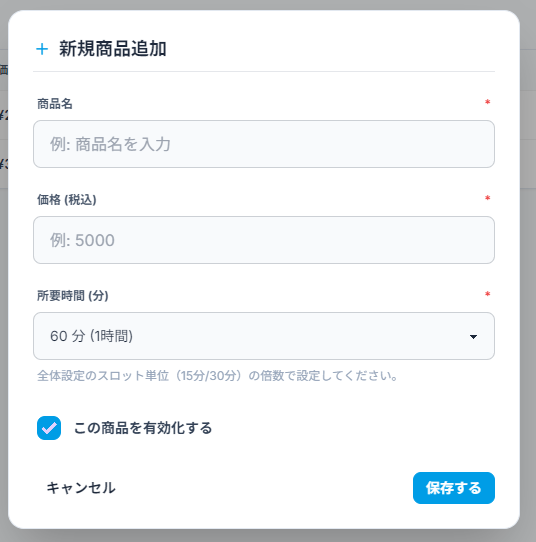Click the red asterisk next to 所要時間 (分)

click(488, 295)
